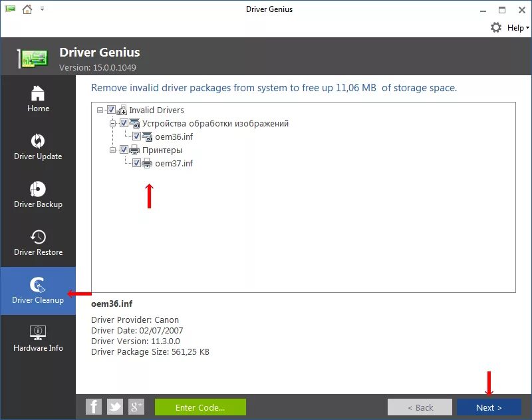Image resolution: width=532 pixels, height=420 pixels.
Task: Select Устройства обработки изображений label
Action: click(x=215, y=123)
